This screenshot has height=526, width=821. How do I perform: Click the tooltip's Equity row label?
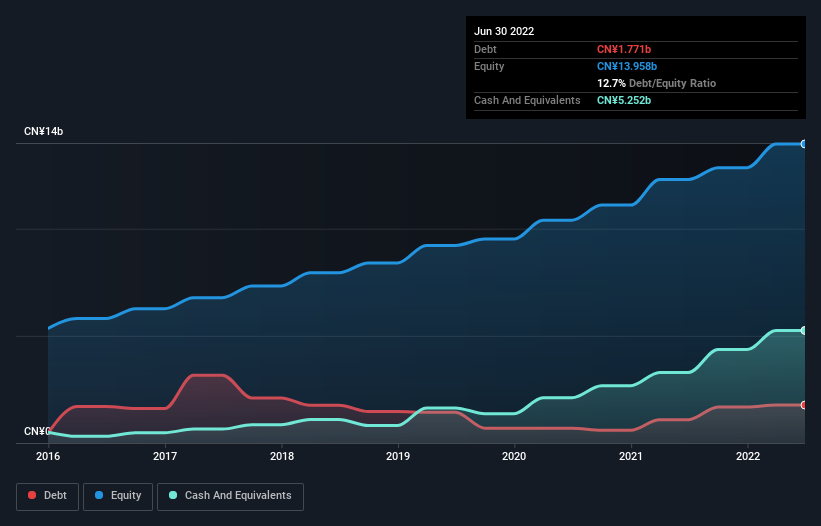coord(489,66)
